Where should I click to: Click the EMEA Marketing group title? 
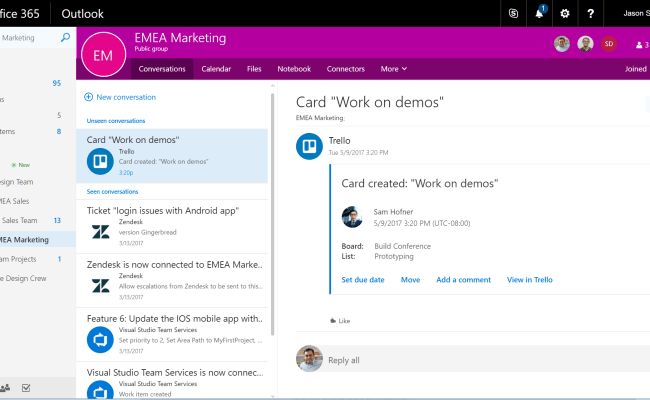tap(180, 38)
